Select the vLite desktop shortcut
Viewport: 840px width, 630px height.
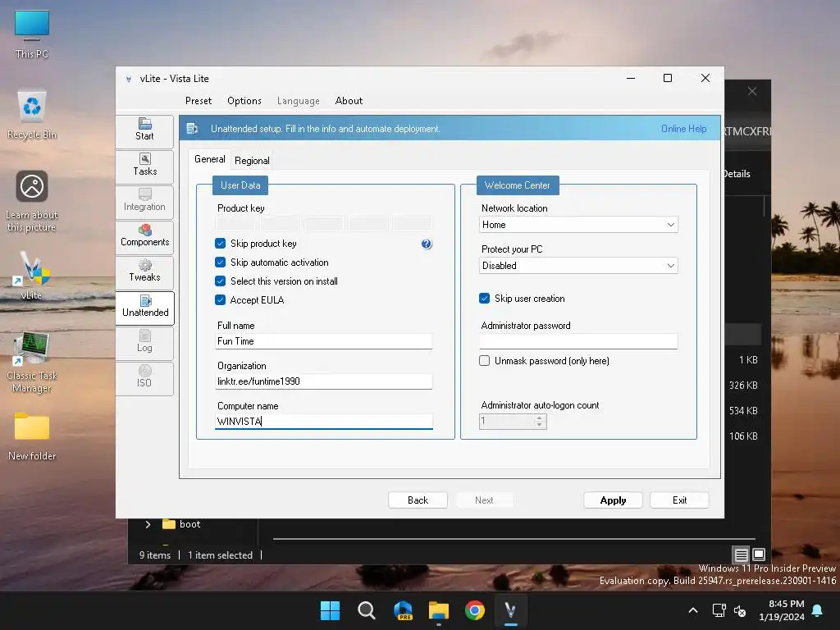pyautogui.click(x=32, y=275)
